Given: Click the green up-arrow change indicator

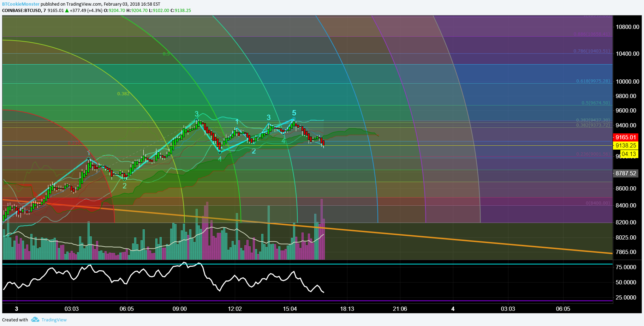Looking at the screenshot, I should [67, 11].
